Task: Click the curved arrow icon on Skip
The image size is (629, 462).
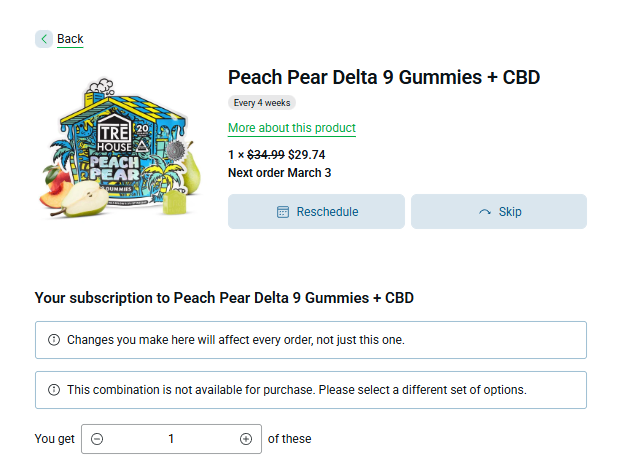Action: click(485, 212)
